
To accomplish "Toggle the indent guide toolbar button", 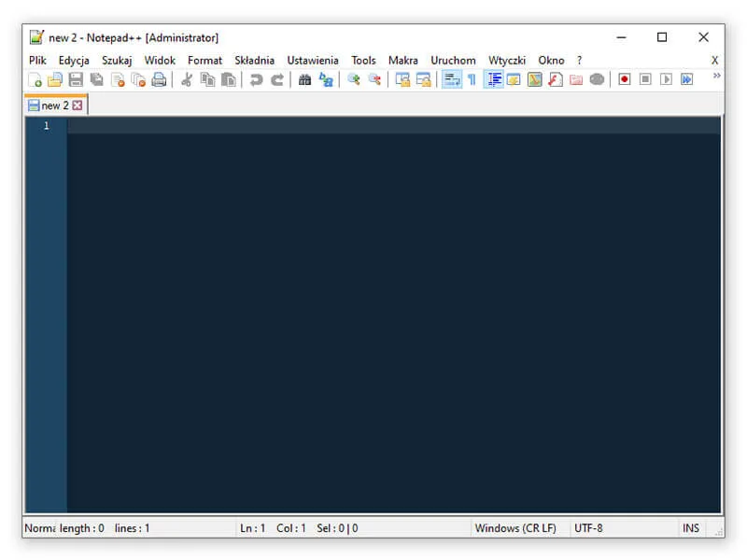I will tap(493, 80).
